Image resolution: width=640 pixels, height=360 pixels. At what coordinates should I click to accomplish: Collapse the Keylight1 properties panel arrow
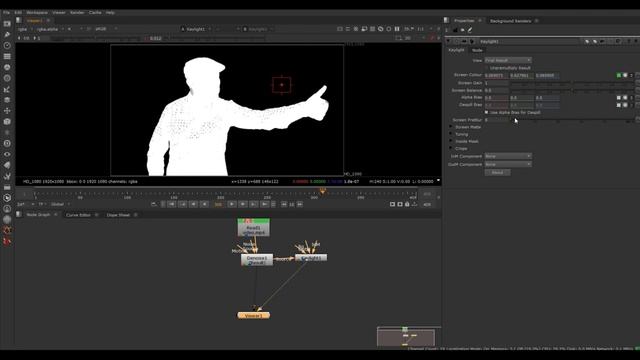[449, 41]
